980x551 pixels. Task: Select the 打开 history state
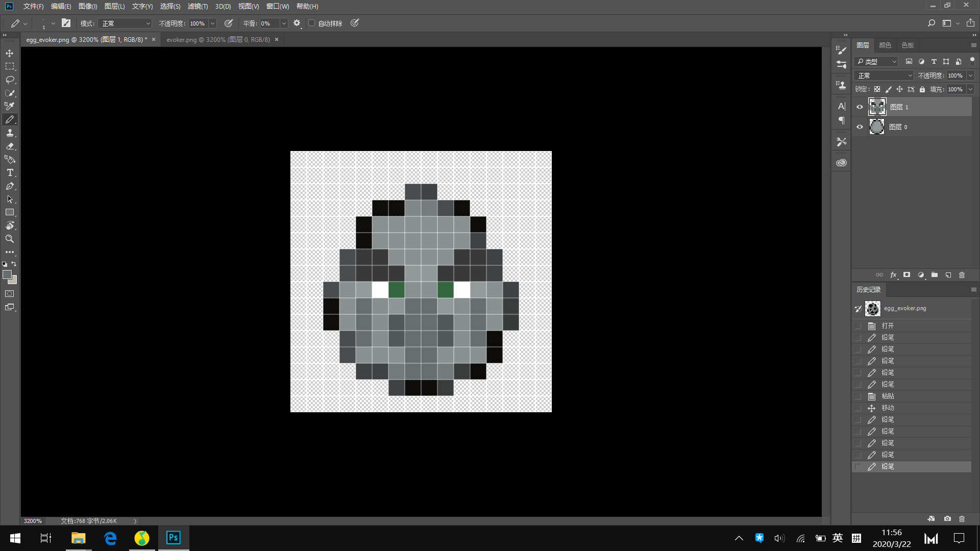pyautogui.click(x=912, y=325)
